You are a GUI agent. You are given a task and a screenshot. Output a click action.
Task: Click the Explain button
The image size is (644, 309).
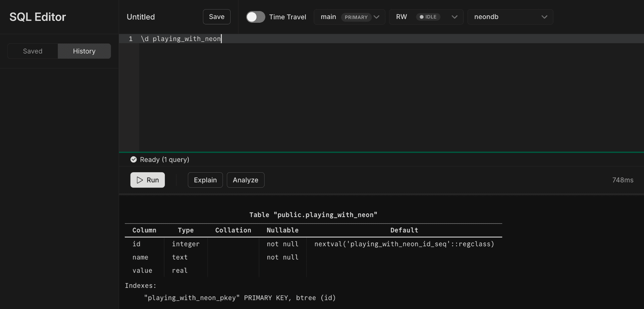(x=205, y=180)
